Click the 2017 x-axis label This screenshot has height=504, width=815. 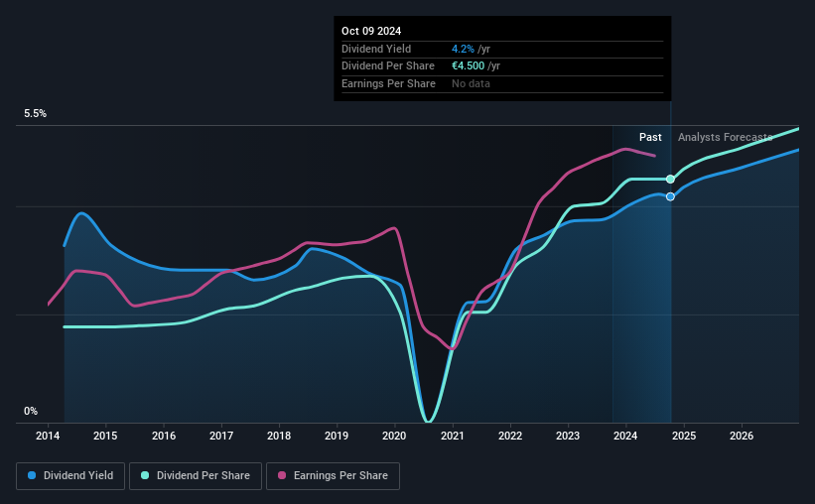point(221,436)
